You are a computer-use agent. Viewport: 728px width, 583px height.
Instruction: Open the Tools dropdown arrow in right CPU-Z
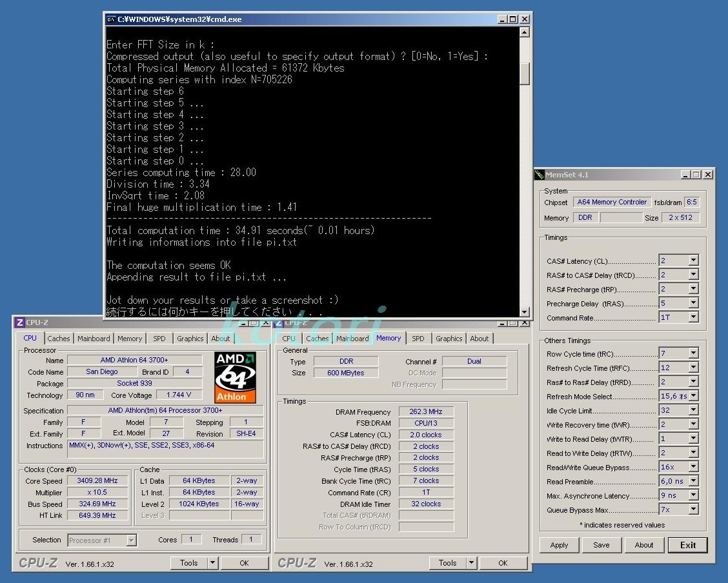click(471, 563)
